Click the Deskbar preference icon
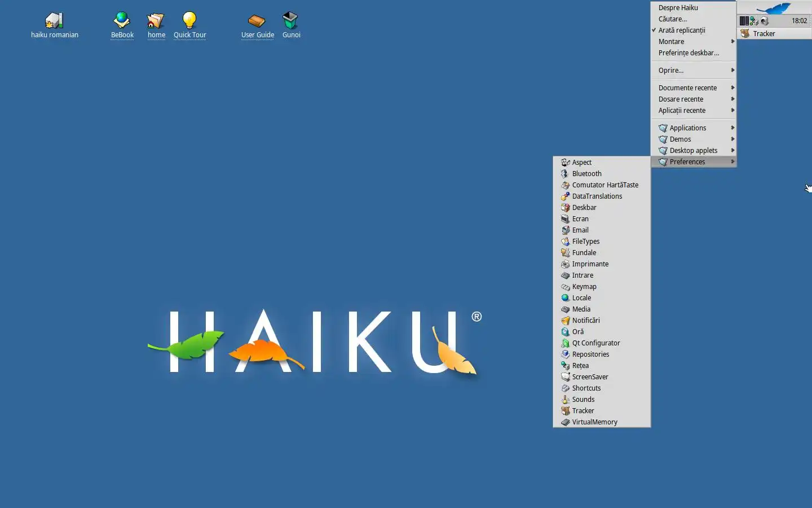 pyautogui.click(x=565, y=208)
